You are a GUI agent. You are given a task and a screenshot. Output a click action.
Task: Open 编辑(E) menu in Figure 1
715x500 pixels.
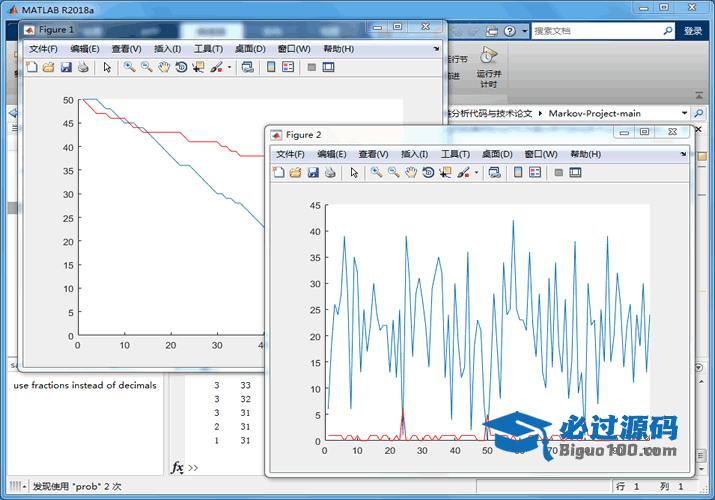85,49
